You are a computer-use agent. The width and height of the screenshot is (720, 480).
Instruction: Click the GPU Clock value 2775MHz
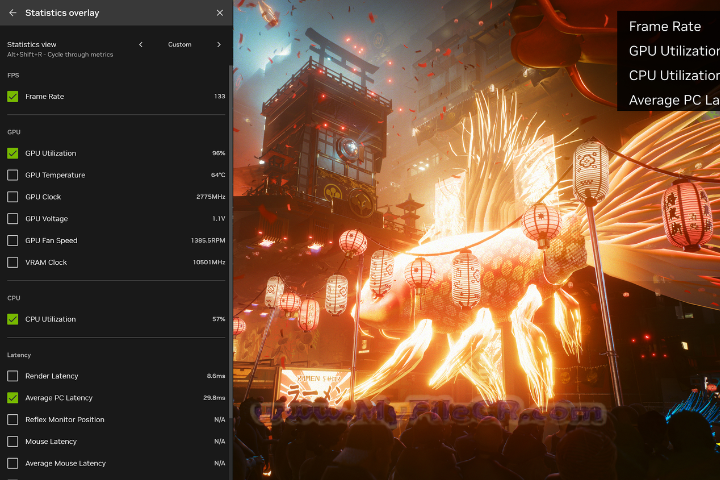(211, 197)
